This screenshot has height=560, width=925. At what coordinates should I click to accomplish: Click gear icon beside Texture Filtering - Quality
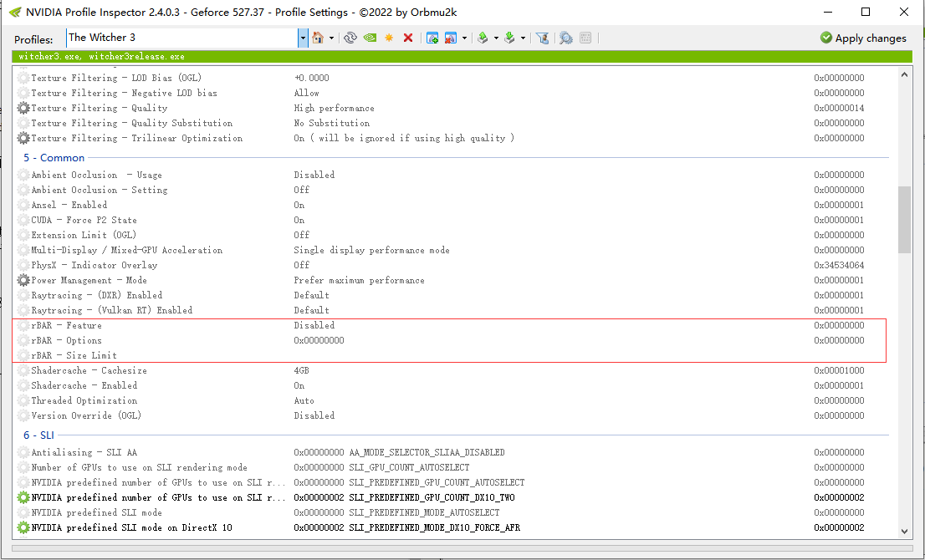(23, 108)
